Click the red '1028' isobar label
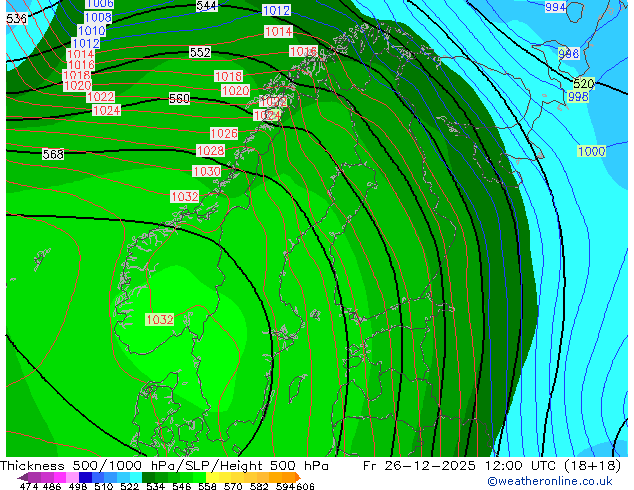The width and height of the screenshot is (634, 490). point(210,150)
